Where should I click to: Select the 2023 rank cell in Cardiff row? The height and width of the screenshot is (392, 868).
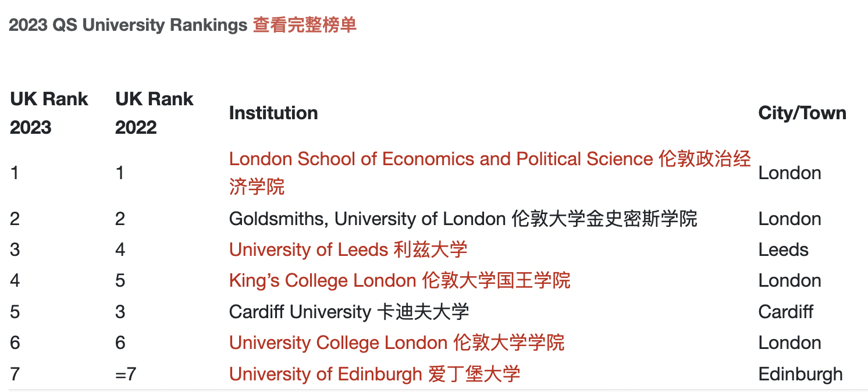pos(15,312)
